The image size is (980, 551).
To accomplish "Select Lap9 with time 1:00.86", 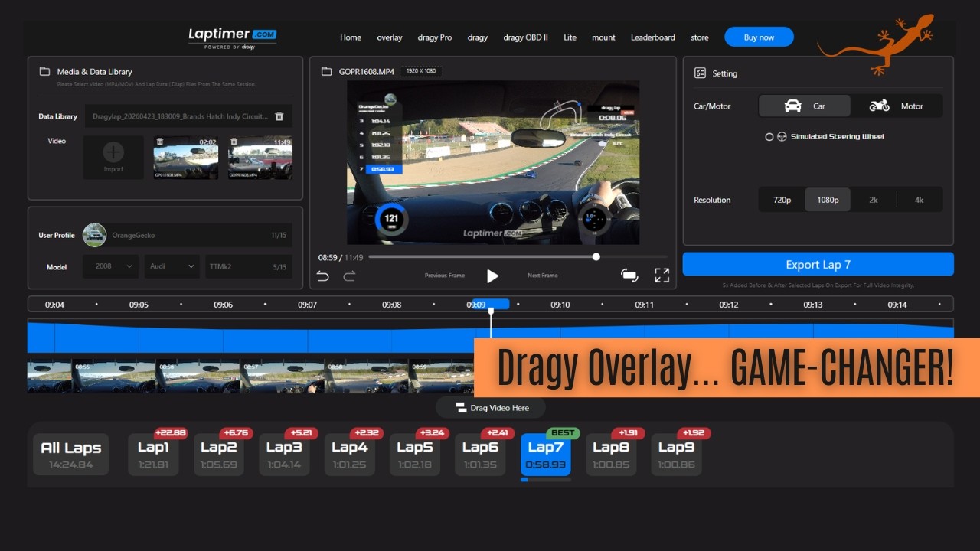I will coord(677,455).
